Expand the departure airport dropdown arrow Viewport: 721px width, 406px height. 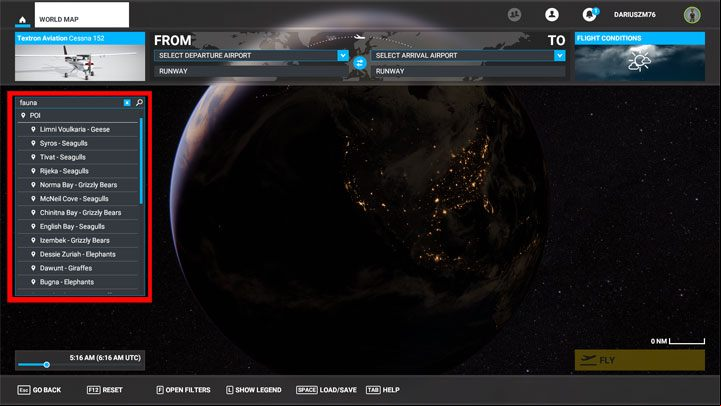[x=343, y=56]
